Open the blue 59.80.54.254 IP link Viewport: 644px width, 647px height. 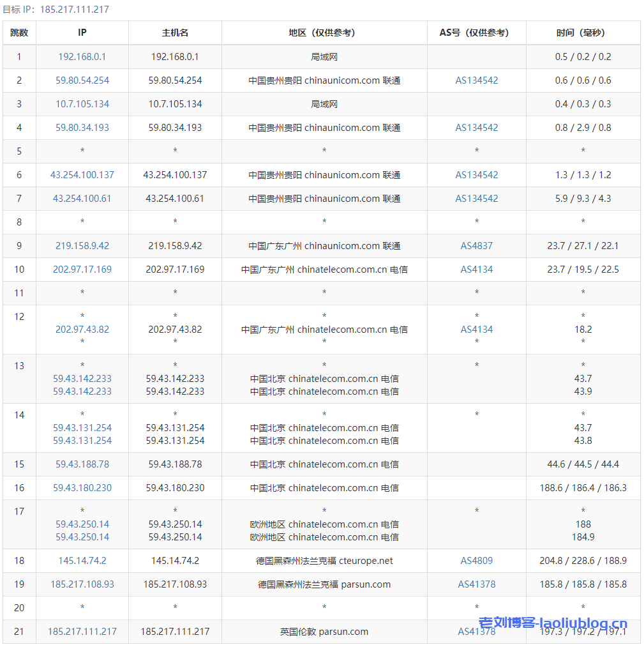(x=82, y=80)
